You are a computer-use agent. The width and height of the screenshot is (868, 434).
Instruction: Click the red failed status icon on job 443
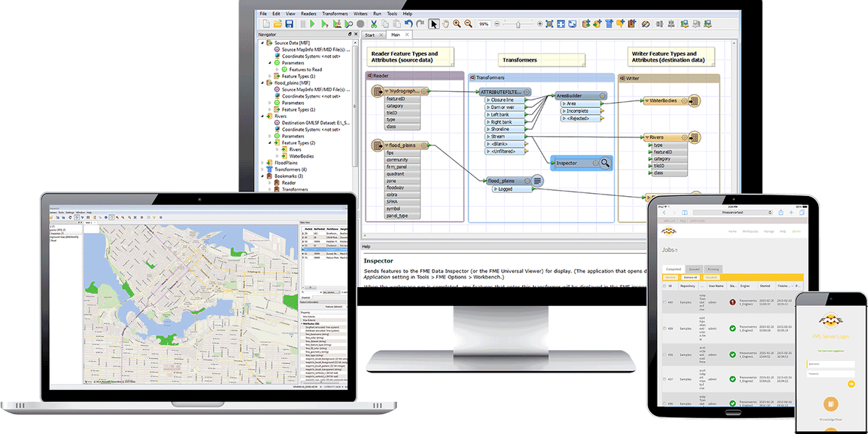pos(733,302)
